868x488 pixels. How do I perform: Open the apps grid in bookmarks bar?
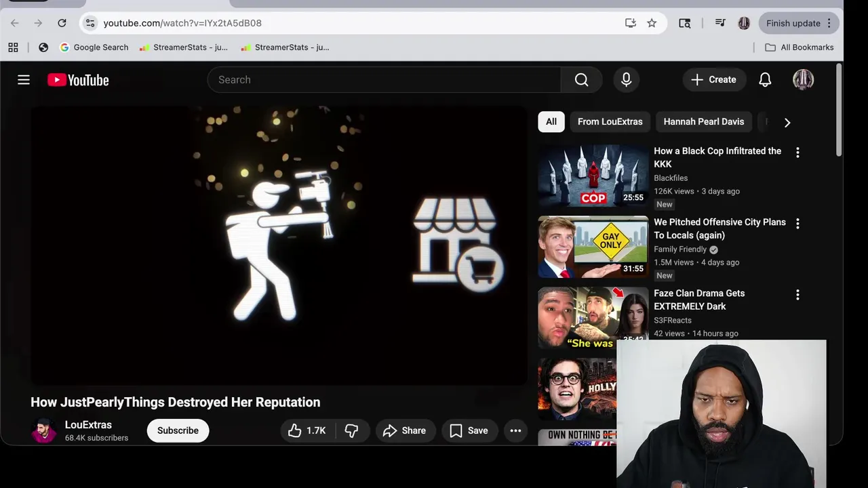13,47
